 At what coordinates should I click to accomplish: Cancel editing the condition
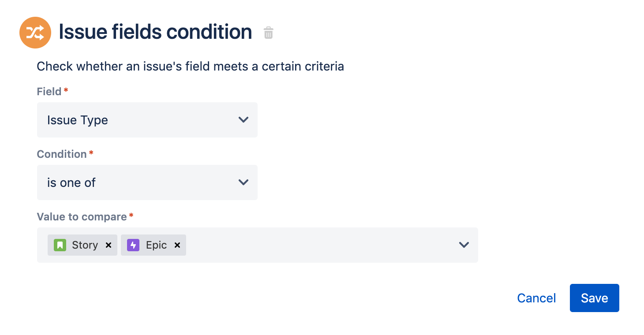tap(536, 298)
